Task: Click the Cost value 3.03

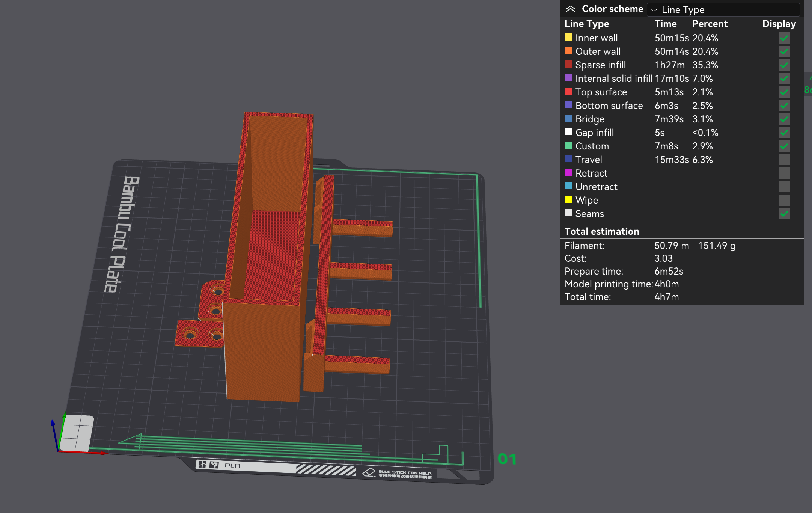Action: 663,258
